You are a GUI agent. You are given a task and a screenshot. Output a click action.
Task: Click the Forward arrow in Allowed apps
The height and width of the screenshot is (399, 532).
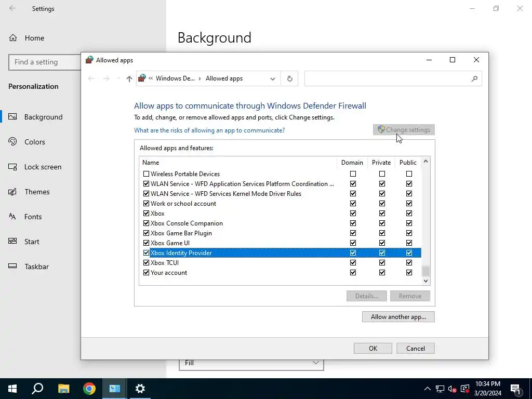(x=106, y=79)
